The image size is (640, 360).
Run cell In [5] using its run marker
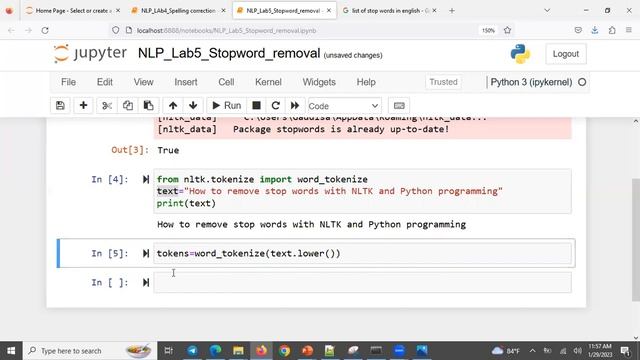click(x=146, y=253)
